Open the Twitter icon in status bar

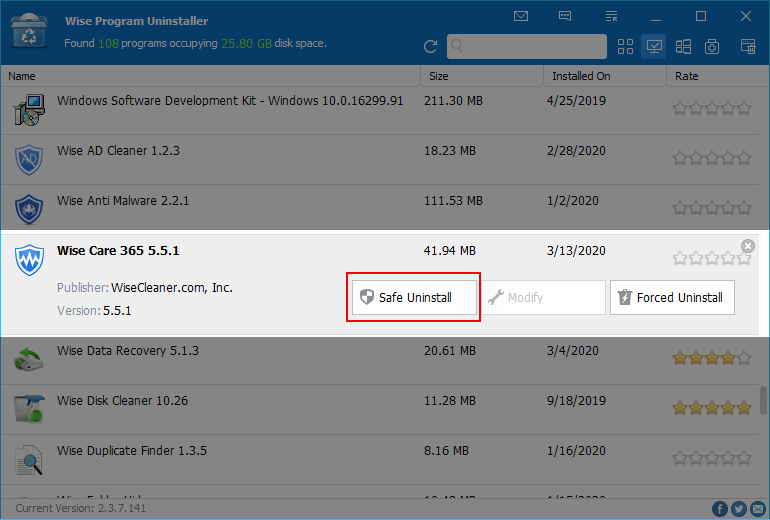[739, 509]
